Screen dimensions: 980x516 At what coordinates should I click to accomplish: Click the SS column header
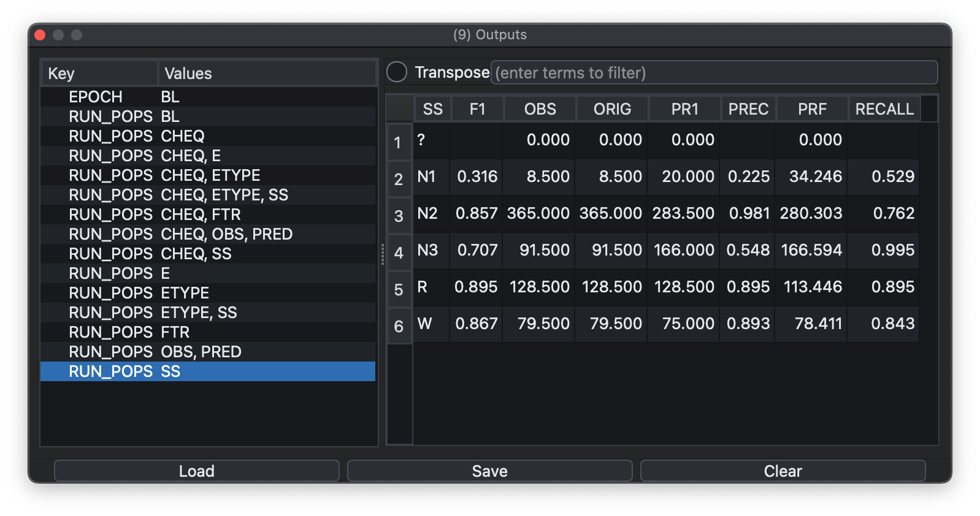[432, 109]
